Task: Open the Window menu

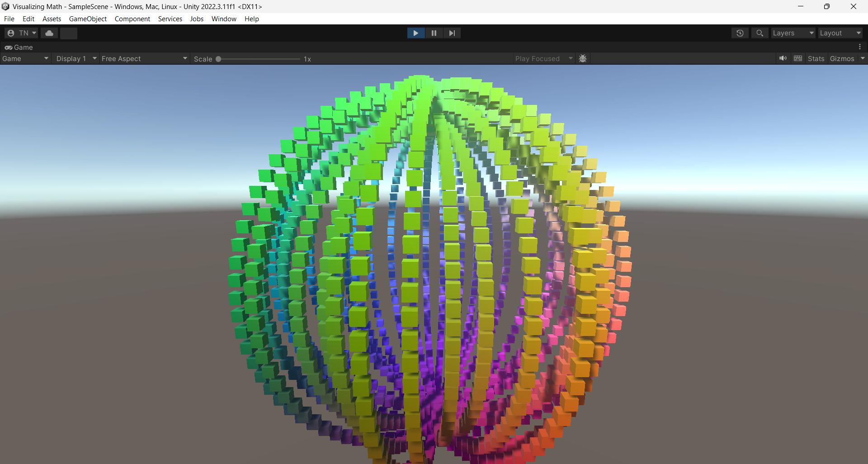Action: [224, 19]
